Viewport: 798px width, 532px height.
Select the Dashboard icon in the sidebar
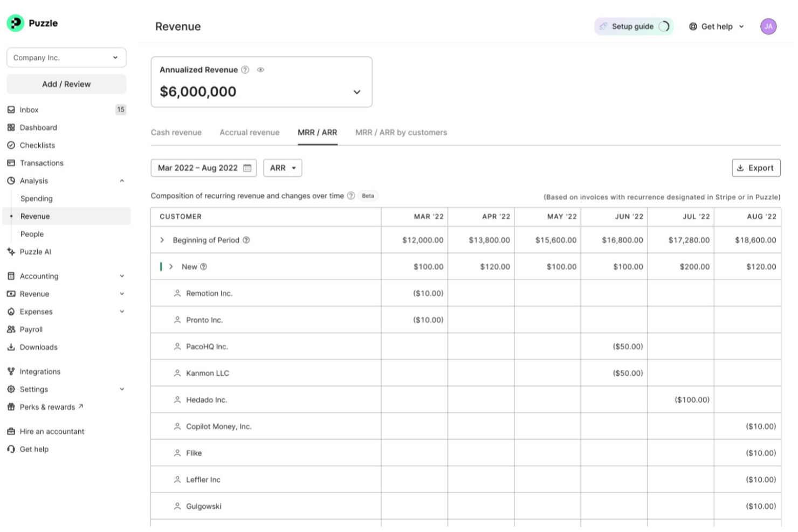pos(11,127)
